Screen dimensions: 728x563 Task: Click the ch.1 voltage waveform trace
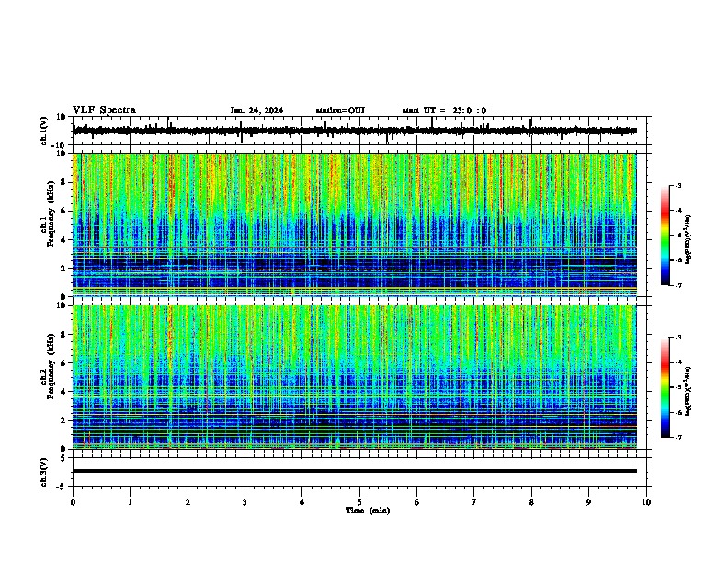pyautogui.click(x=355, y=131)
